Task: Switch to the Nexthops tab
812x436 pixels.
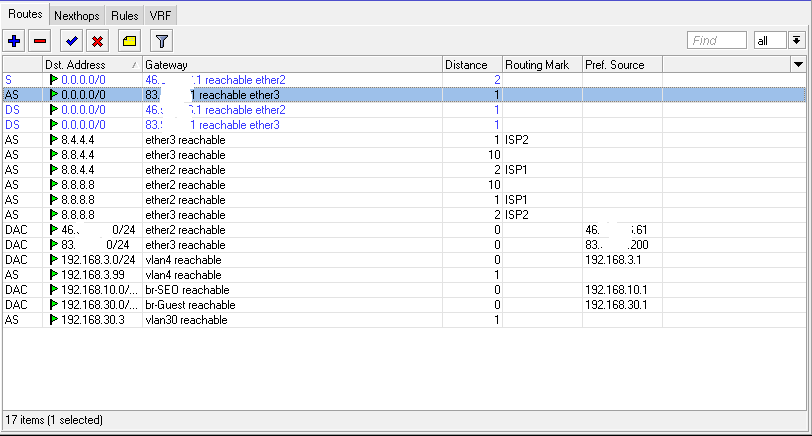Action: (77, 16)
